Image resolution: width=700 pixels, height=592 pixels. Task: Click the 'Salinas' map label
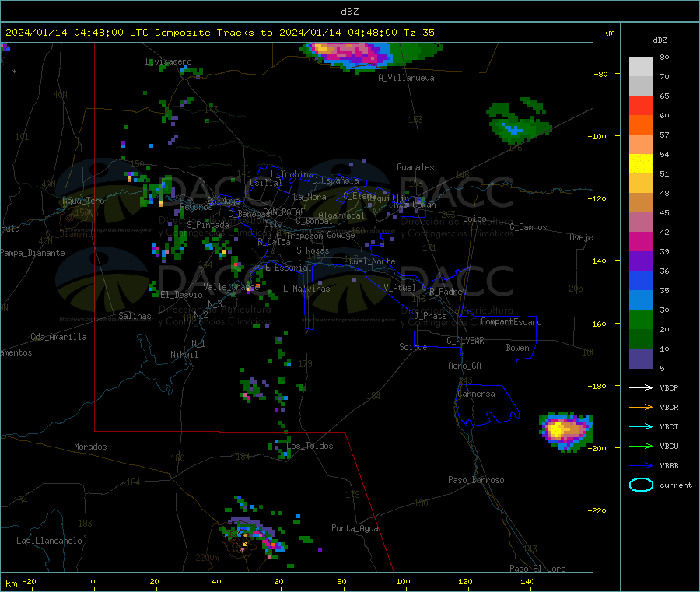[135, 316]
